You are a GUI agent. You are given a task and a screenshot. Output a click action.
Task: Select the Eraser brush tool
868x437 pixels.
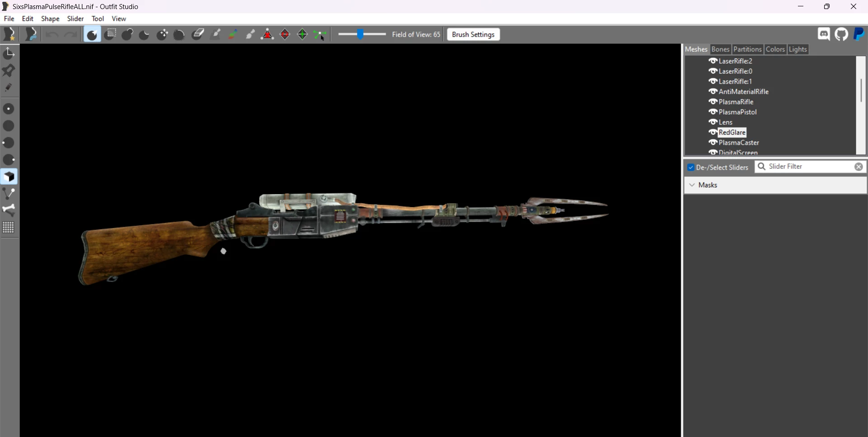coord(198,34)
